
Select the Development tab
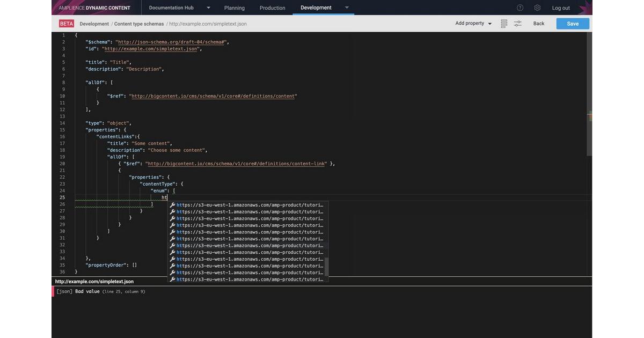pyautogui.click(x=316, y=8)
